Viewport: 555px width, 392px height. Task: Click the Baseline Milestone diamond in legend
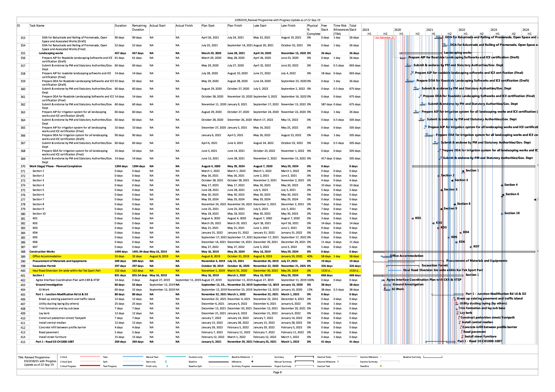pos(252,357)
